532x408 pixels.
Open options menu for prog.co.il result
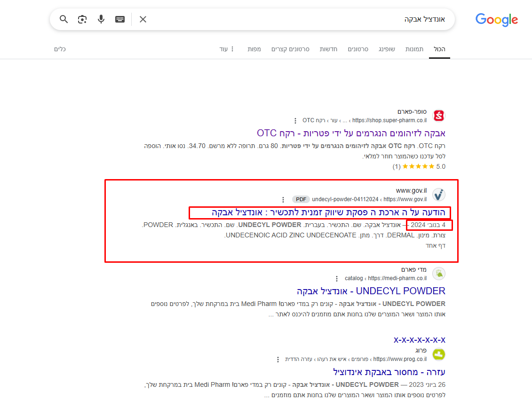pyautogui.click(x=278, y=360)
